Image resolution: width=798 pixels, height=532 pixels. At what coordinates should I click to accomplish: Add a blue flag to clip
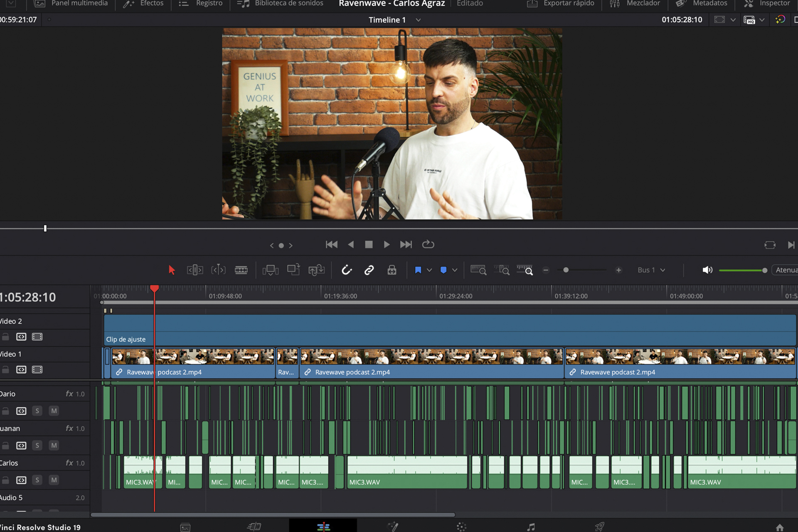pos(418,270)
